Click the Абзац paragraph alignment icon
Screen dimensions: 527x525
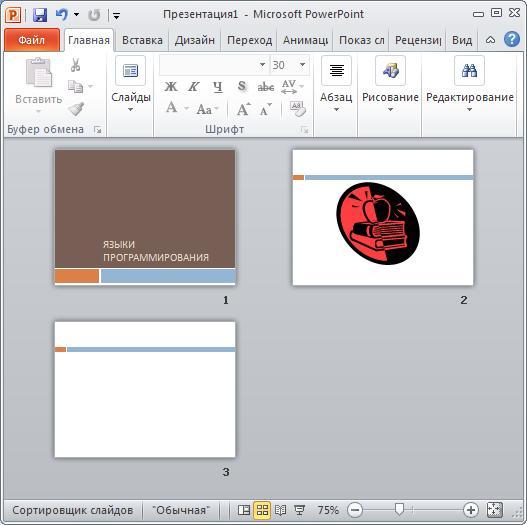point(336,71)
